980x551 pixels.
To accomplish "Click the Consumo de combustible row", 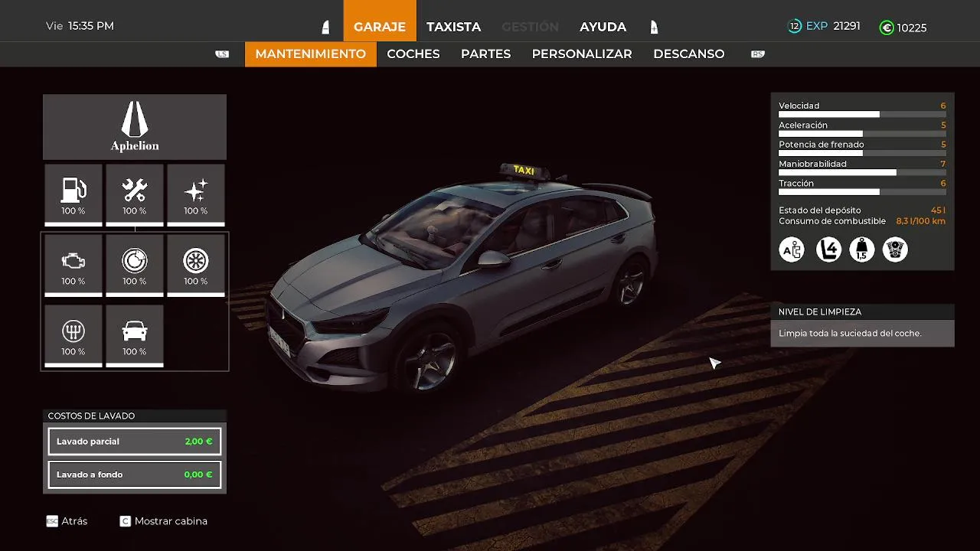I will click(x=862, y=221).
